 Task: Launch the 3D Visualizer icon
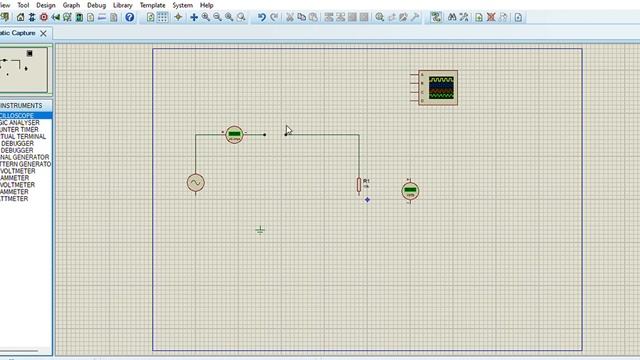56,17
